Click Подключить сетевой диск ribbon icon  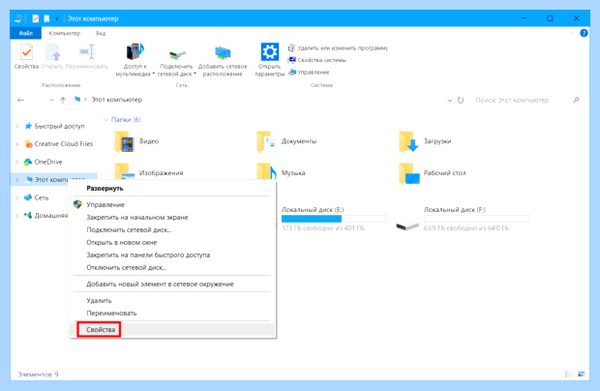point(177,54)
